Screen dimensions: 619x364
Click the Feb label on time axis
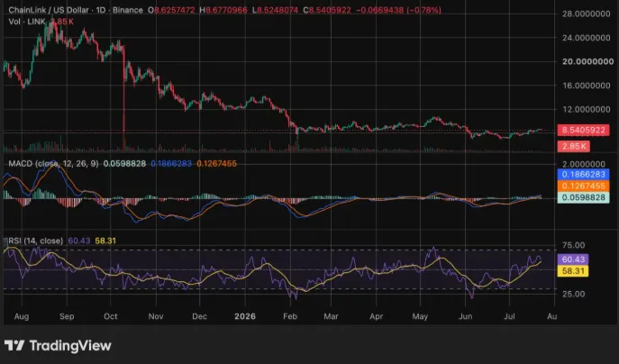[290, 316]
